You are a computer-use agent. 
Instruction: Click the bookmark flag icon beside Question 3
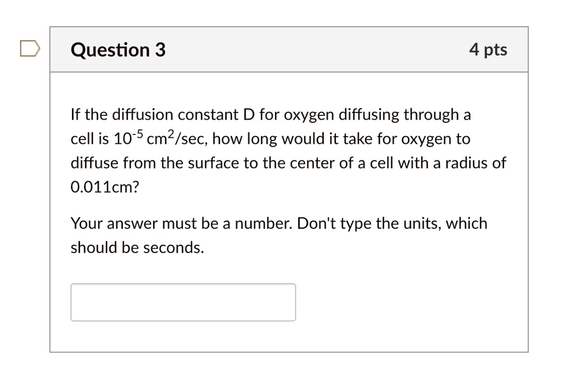(30, 48)
